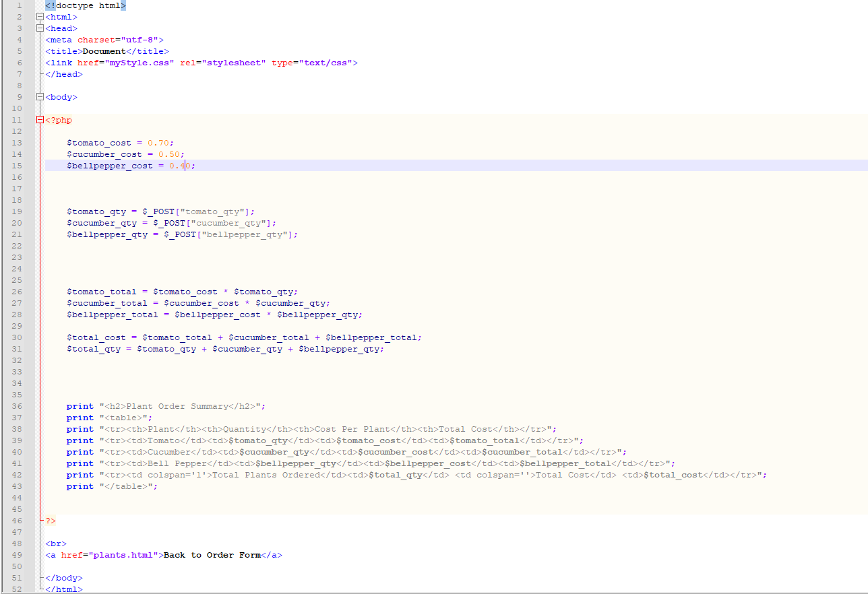Click the closing ?> PHP tag
The height and width of the screenshot is (594, 868).
49,520
